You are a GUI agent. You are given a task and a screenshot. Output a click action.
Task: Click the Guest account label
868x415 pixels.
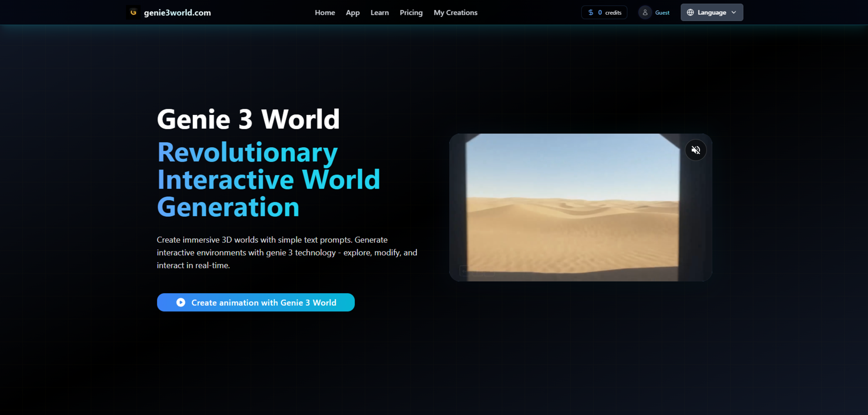(662, 12)
